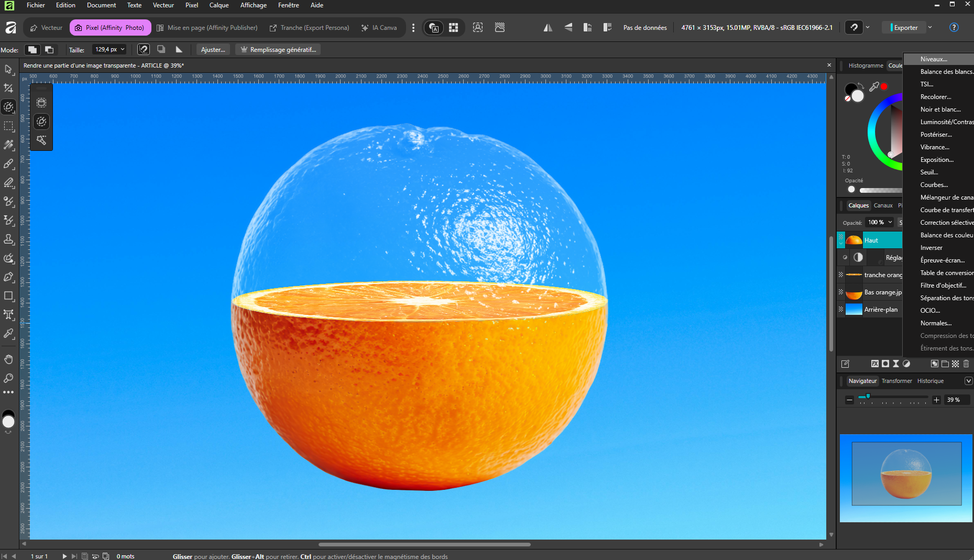Choose the Clone Stamp tool
The height and width of the screenshot is (560, 974).
click(8, 239)
